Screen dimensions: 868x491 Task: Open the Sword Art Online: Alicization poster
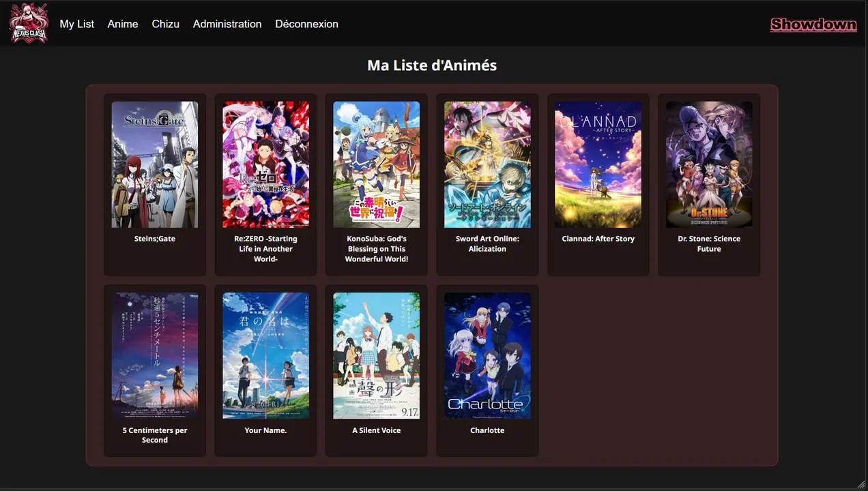487,164
